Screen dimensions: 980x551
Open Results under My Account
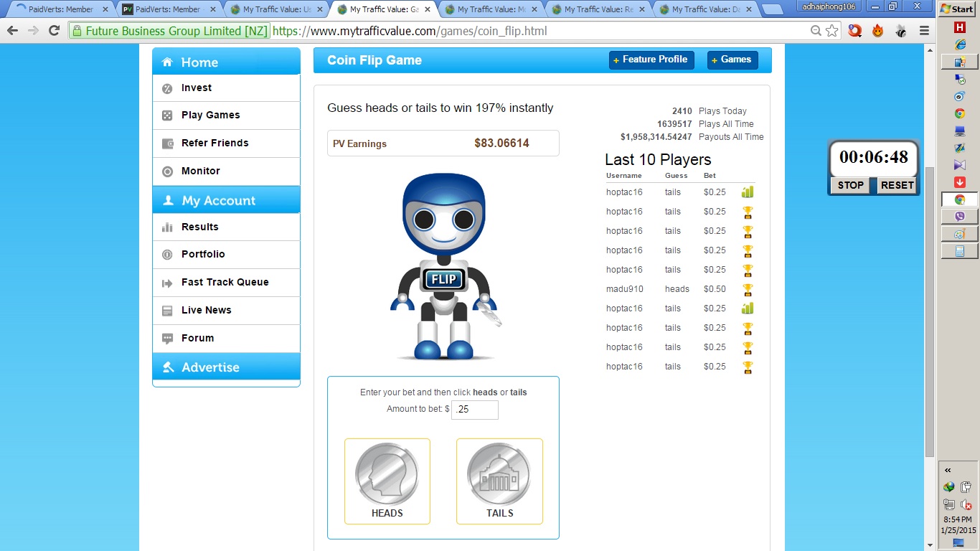pos(226,227)
